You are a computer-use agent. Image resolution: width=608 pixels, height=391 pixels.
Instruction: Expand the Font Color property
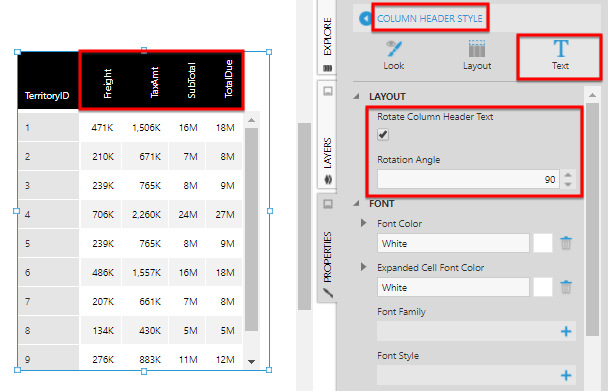(363, 223)
